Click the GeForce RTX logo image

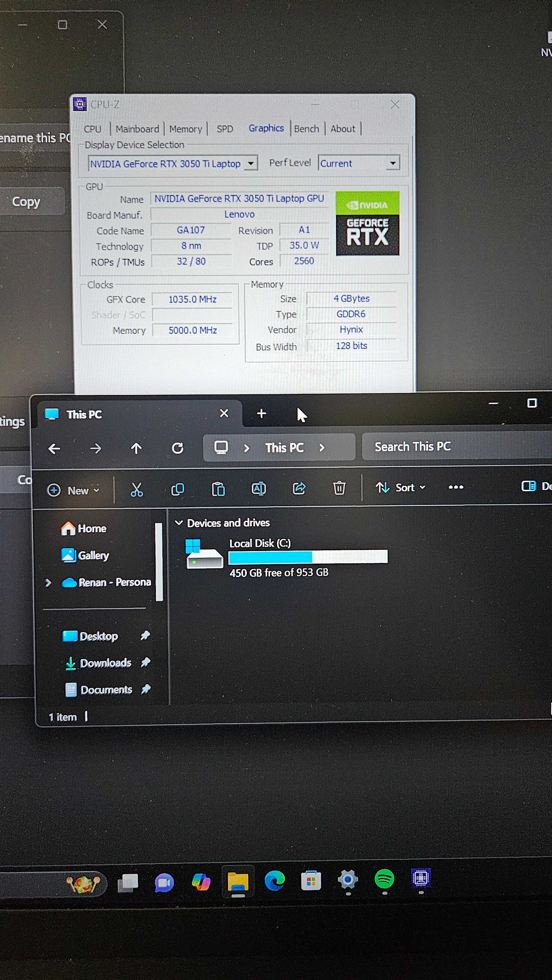[367, 223]
